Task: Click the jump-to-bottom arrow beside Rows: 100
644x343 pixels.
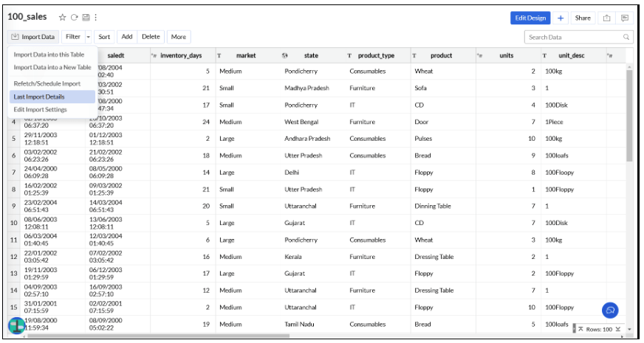Action: point(617,329)
